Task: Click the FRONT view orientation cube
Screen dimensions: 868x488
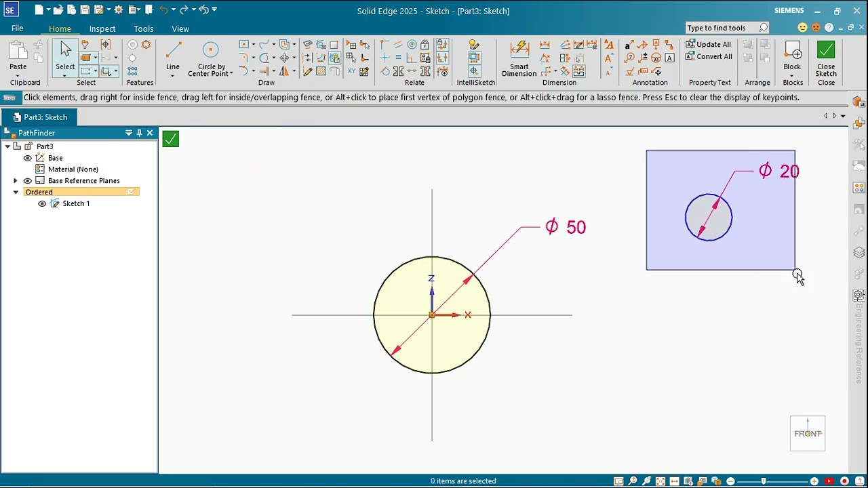Action: point(808,433)
